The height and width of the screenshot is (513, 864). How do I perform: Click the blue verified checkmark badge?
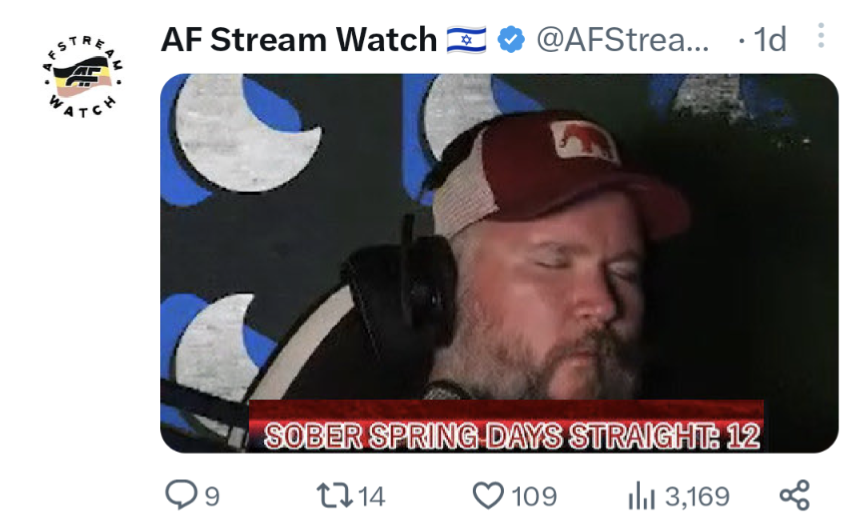(511, 40)
